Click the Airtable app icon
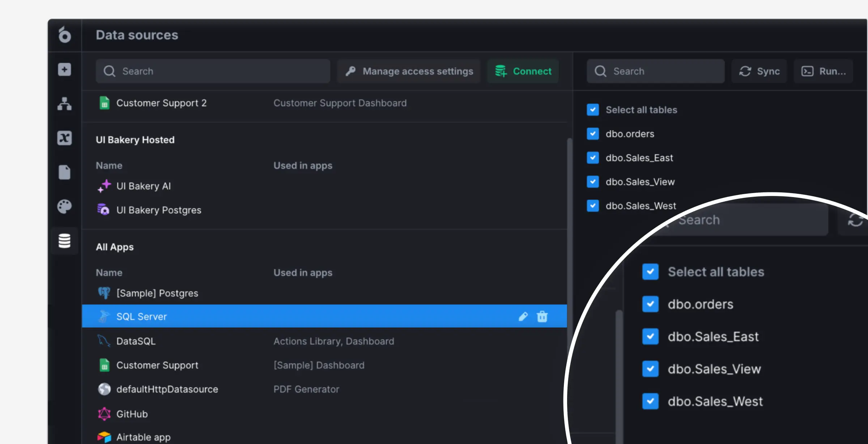Viewport: 868px width, 444px height. [104, 437]
